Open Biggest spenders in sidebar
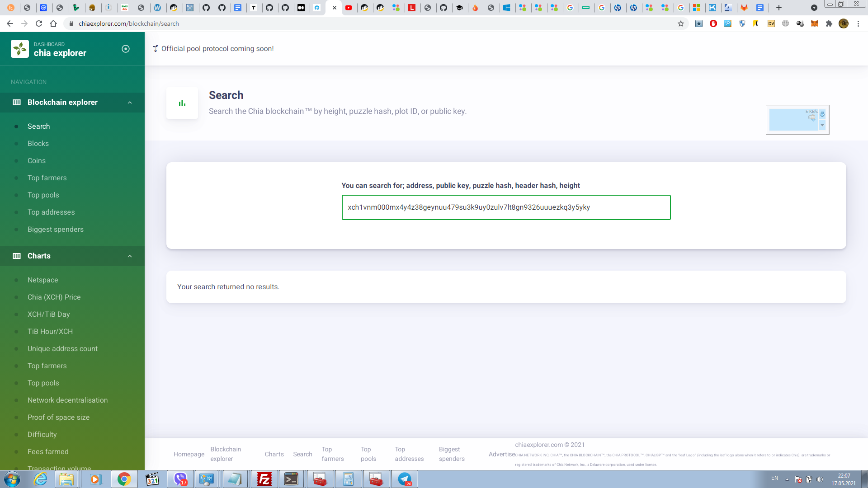This screenshot has width=868, height=488. tap(56, 229)
